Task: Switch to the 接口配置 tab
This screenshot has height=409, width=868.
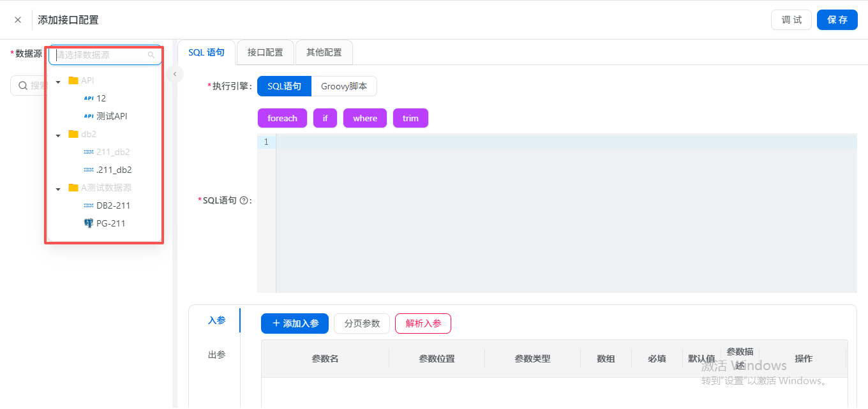Action: click(x=265, y=52)
